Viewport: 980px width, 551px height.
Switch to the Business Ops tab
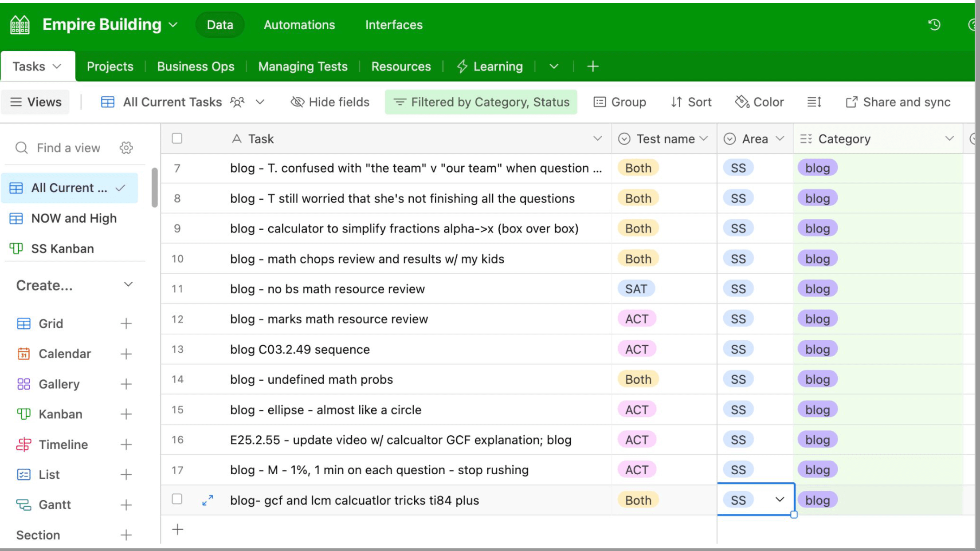196,67
